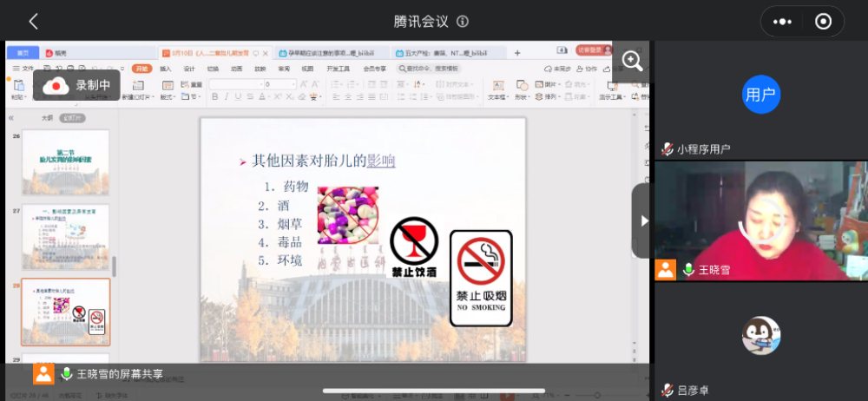Viewport: 868px width, 401px height.
Task: Select the 王晓雪 video tile
Action: [x=760, y=221]
